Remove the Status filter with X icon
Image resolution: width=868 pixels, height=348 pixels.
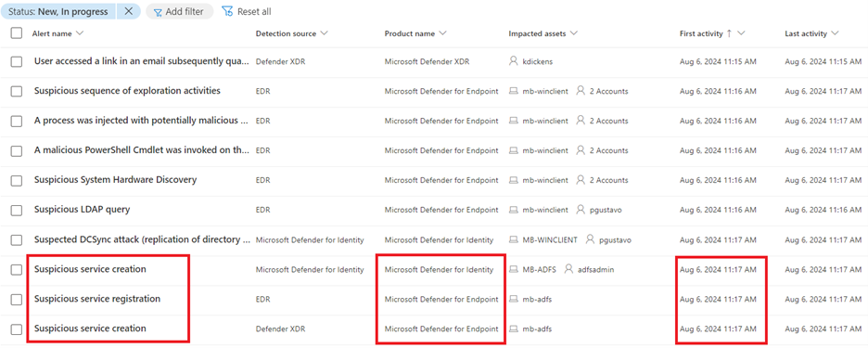coord(128,11)
